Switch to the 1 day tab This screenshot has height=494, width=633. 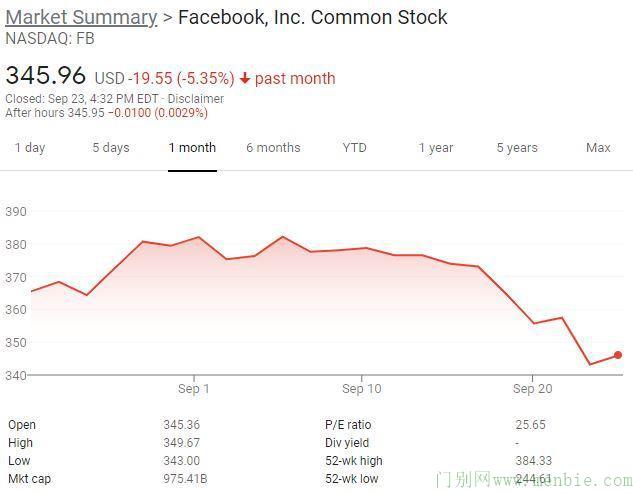(x=30, y=148)
